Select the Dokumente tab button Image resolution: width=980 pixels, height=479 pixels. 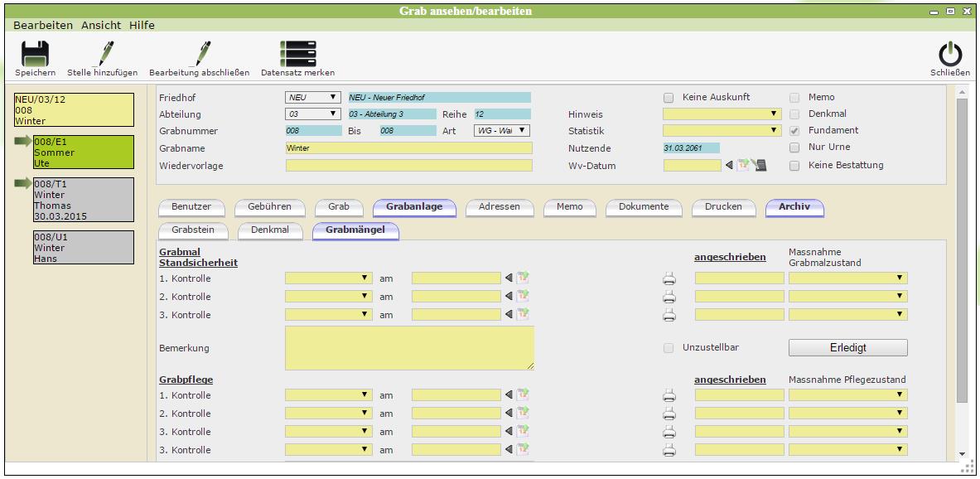(x=643, y=206)
